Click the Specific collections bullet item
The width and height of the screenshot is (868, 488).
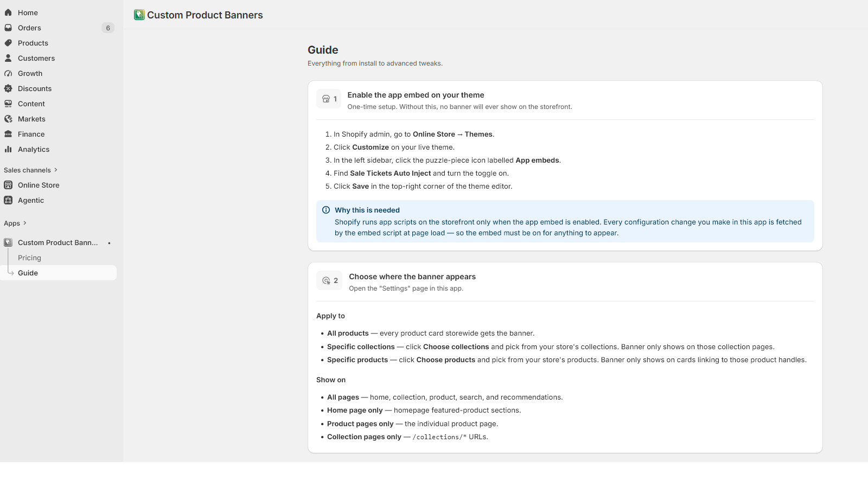pos(551,347)
